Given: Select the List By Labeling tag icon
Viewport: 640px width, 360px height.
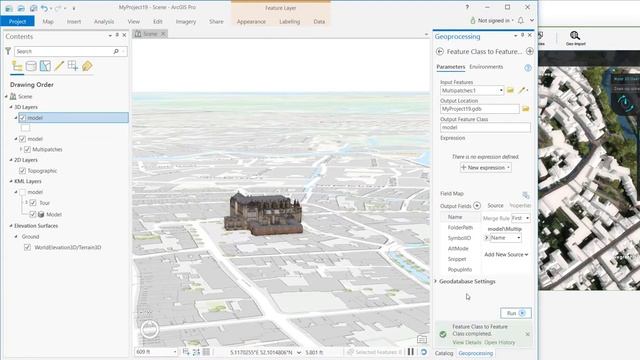Looking at the screenshot, I should (87, 66).
